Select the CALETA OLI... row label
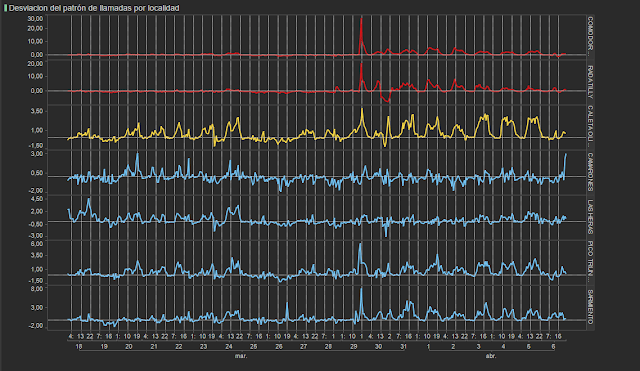The height and width of the screenshot is (371, 640). (590, 126)
